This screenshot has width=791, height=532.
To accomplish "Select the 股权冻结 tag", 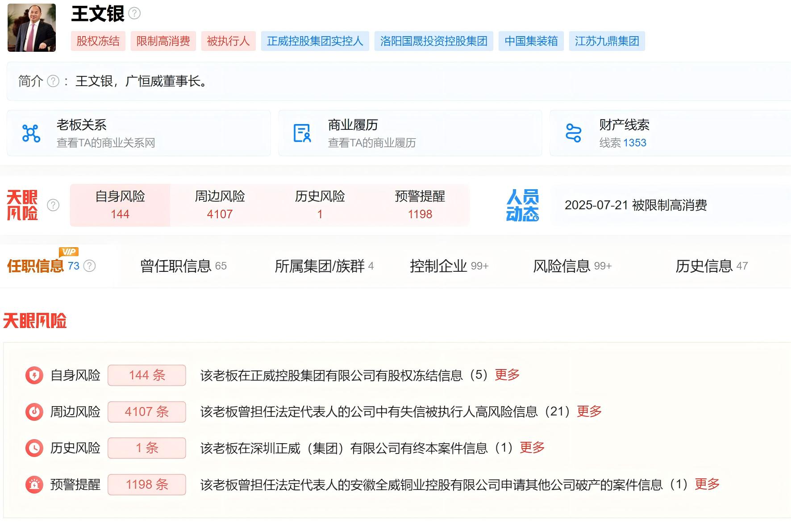I will point(98,41).
